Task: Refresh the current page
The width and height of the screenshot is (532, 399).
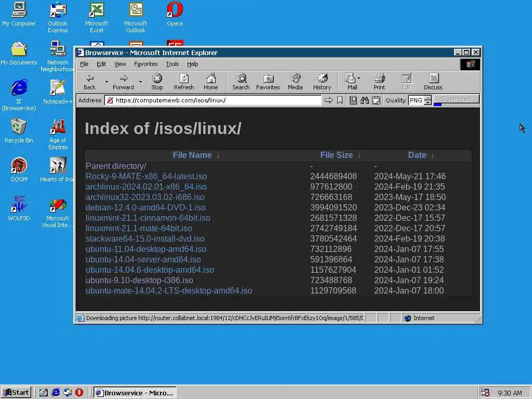Action: [x=184, y=82]
